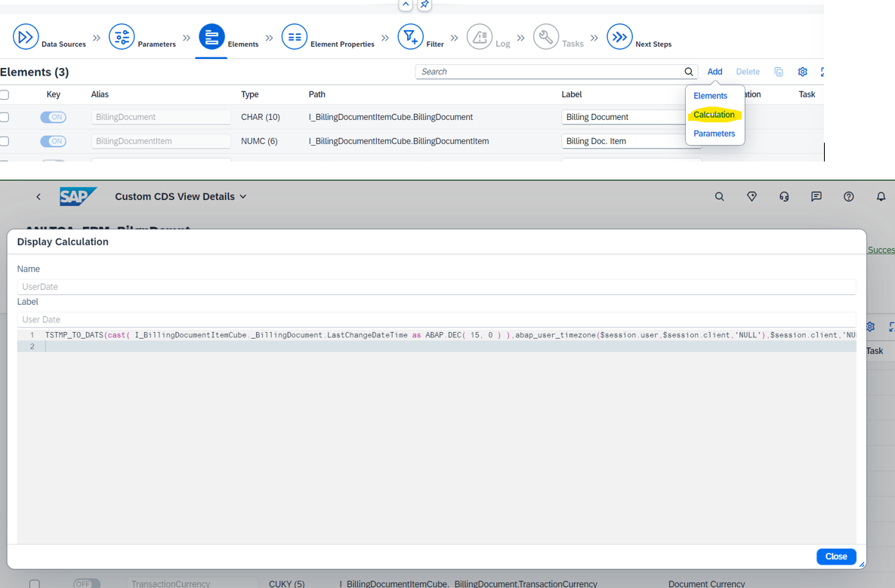Tick the TransactionCurrency row checkbox
The height and width of the screenshot is (588, 895).
35,584
